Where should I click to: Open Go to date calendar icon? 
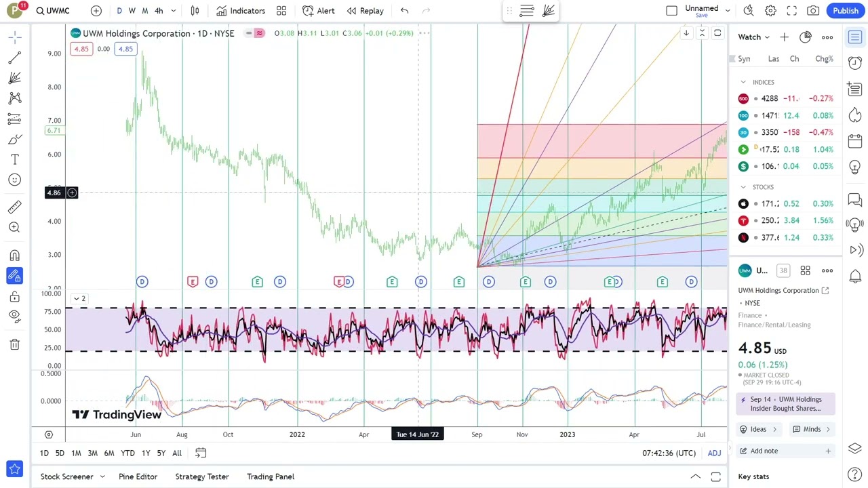[x=201, y=453]
